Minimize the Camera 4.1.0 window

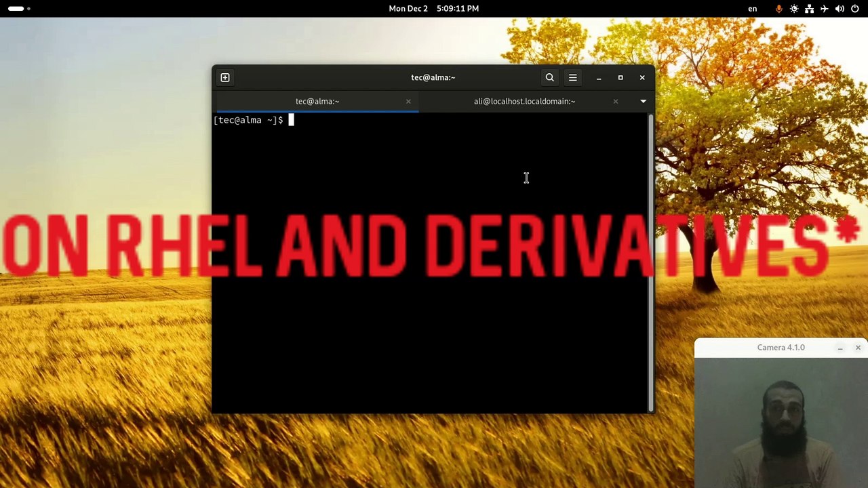840,348
